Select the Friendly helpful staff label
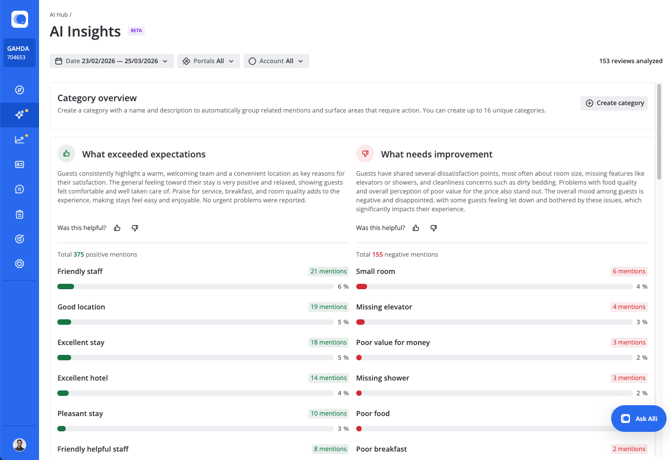This screenshot has width=670, height=460. pos(93,449)
